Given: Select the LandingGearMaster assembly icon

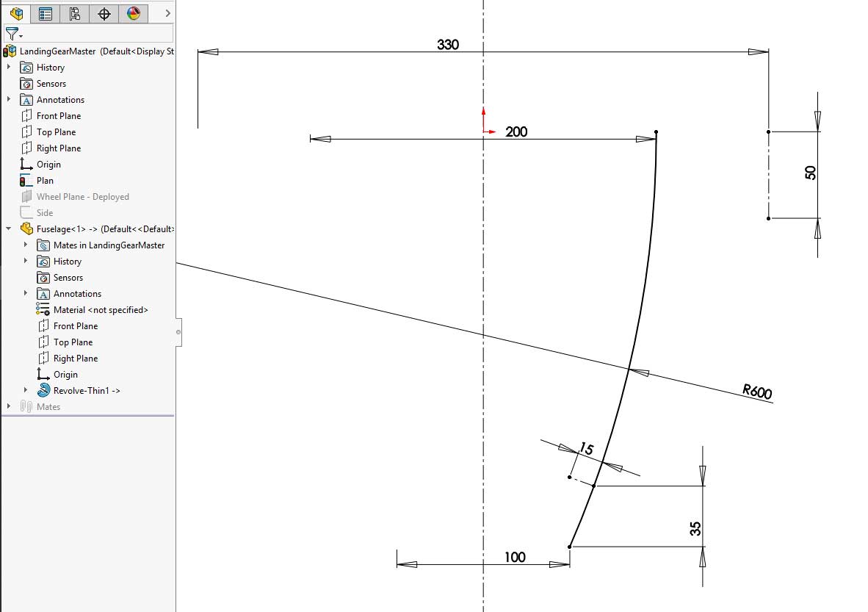Looking at the screenshot, I should coord(10,51).
